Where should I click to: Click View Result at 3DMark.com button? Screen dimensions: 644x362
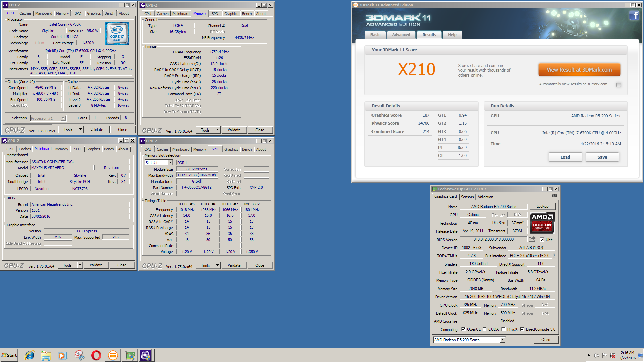579,70
